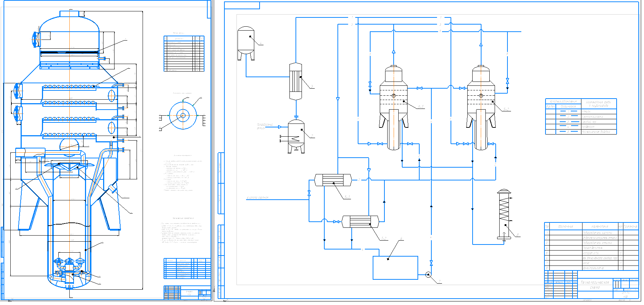Click legend row for pipeline line number 3
The width and height of the screenshot is (644, 305).
click(581, 122)
